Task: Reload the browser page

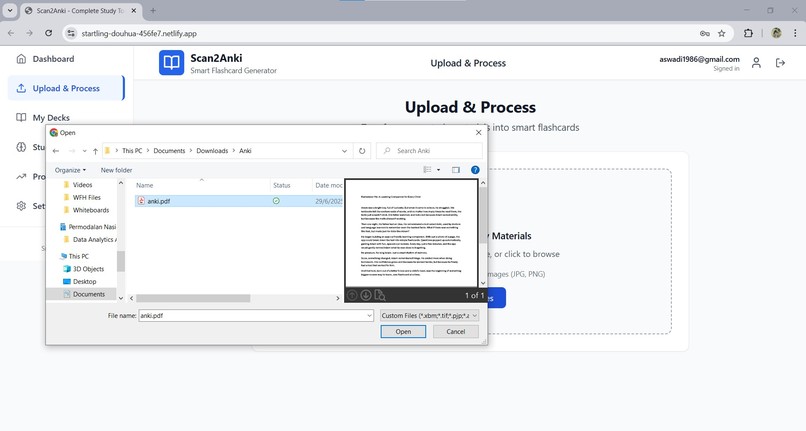Action: point(48,33)
